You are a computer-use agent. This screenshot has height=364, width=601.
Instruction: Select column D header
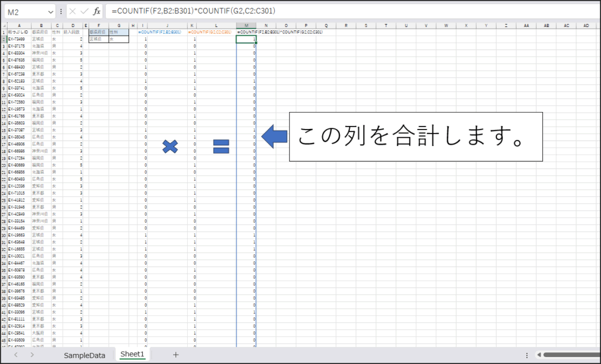click(73, 26)
